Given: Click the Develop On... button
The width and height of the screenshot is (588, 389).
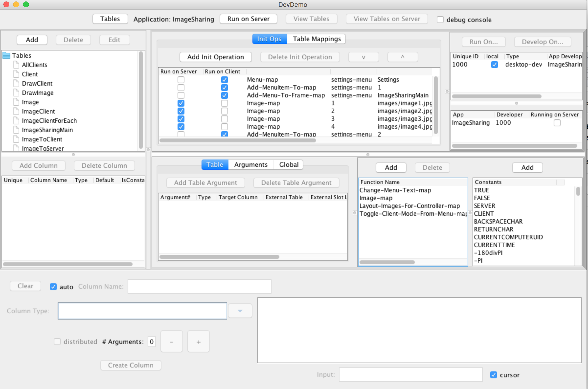Looking at the screenshot, I should pos(543,42).
